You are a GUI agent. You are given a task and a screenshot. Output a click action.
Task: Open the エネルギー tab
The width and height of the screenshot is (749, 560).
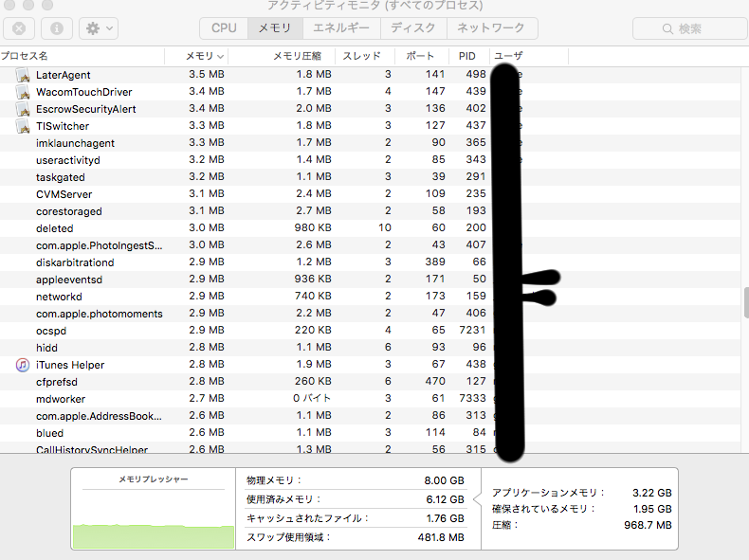point(341,28)
